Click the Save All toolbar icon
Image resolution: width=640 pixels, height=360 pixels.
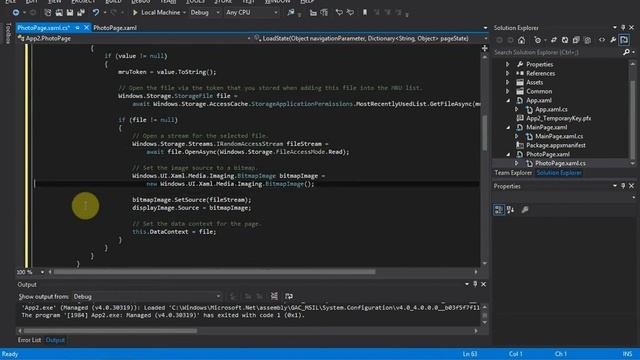81,13
